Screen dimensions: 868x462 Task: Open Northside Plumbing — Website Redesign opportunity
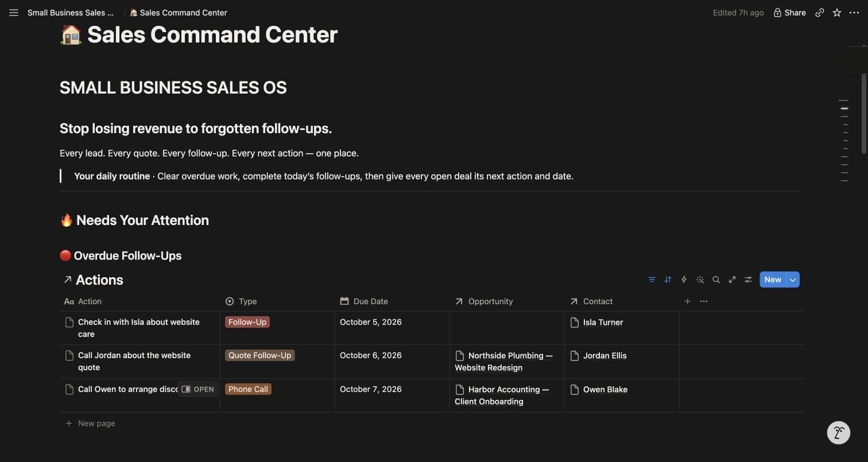(x=503, y=362)
